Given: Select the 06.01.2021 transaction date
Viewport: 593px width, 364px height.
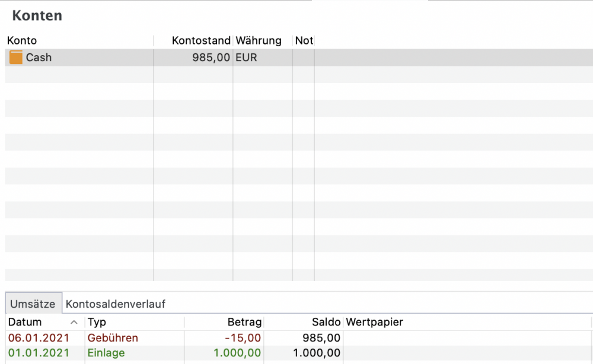Looking at the screenshot, I should pyautogui.click(x=39, y=338).
